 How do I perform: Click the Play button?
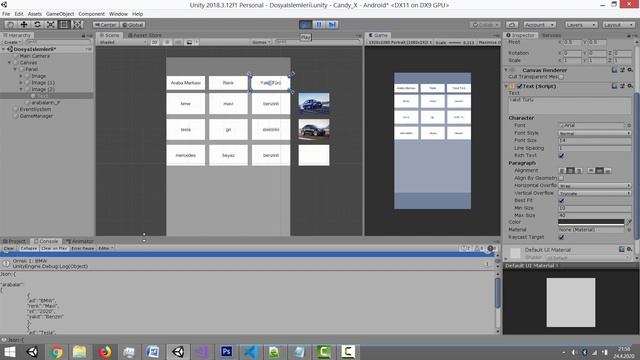coord(305,24)
